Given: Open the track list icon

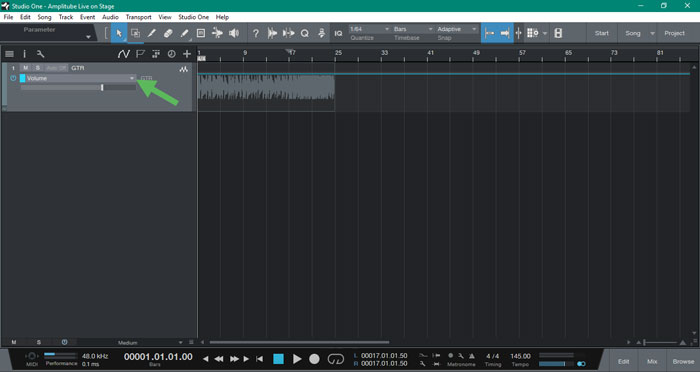Looking at the screenshot, I should pyautogui.click(x=9, y=54).
